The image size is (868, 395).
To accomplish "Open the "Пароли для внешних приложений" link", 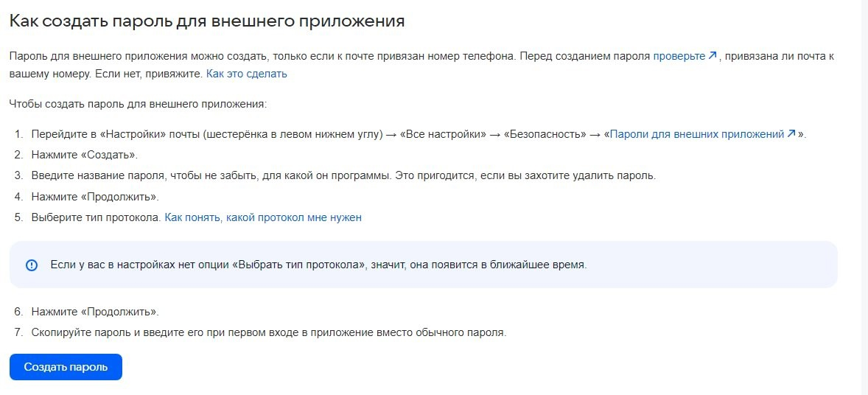I will pyautogui.click(x=697, y=134).
